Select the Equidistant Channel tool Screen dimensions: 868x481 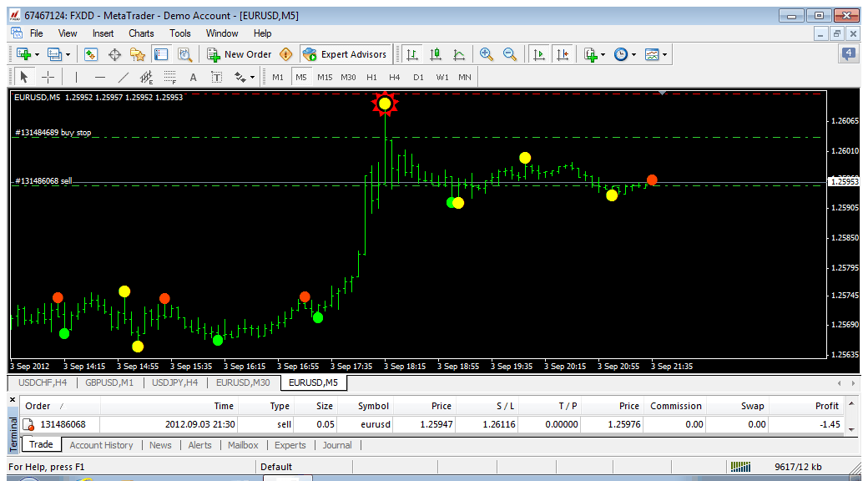(147, 77)
